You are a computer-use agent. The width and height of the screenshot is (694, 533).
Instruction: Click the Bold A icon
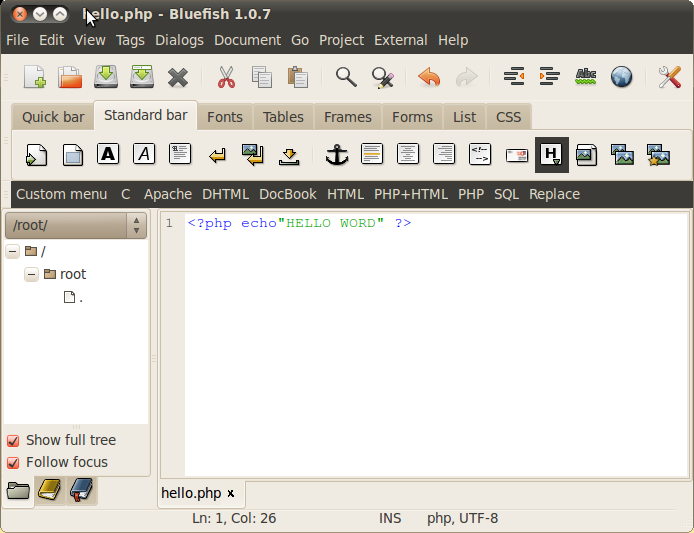[108, 154]
